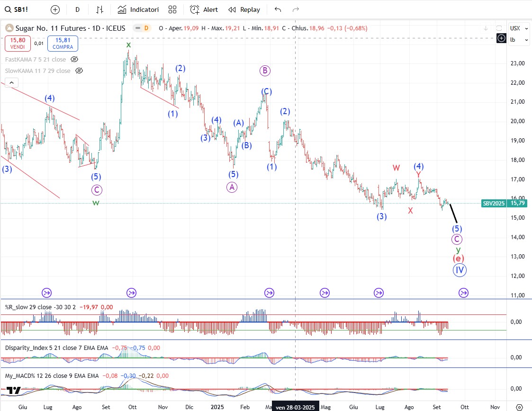This screenshot has width=532, height=411.
Task: Open the Alert creation menu
Action: (204, 9)
